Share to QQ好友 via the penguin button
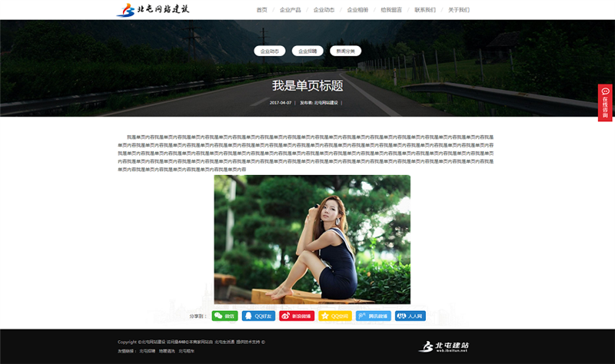The width and height of the screenshot is (615, 364). [x=258, y=316]
